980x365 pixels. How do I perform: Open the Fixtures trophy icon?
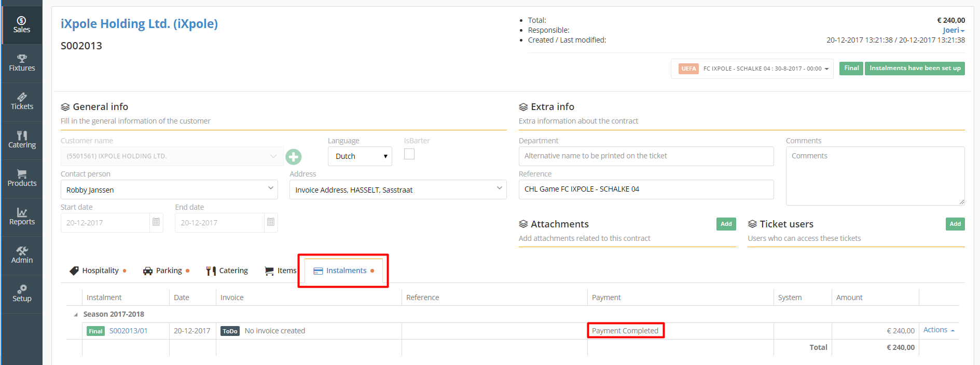[x=22, y=58]
